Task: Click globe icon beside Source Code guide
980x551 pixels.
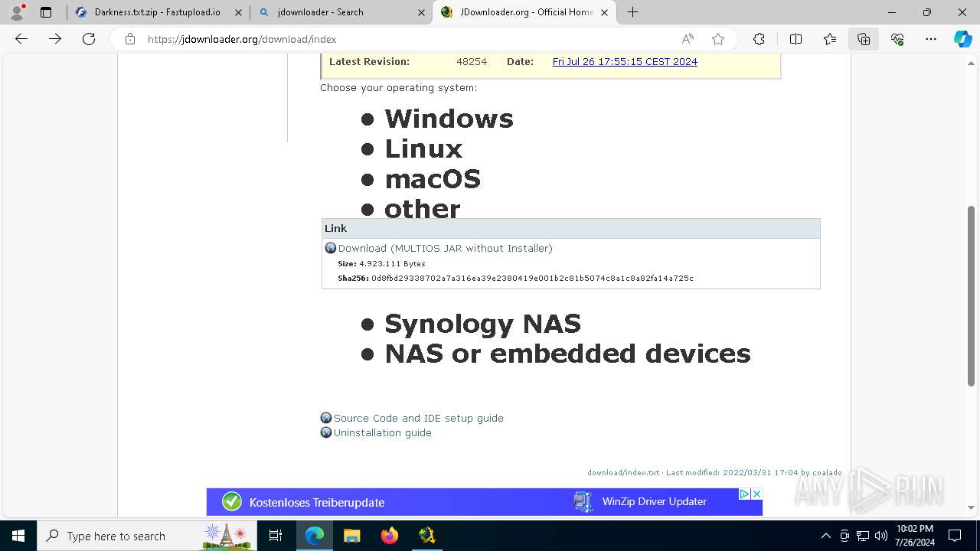Action: point(326,418)
